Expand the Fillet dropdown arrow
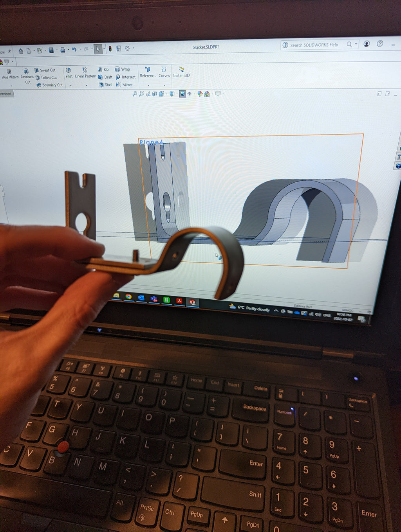Viewport: 401px width, 532px height. point(70,85)
